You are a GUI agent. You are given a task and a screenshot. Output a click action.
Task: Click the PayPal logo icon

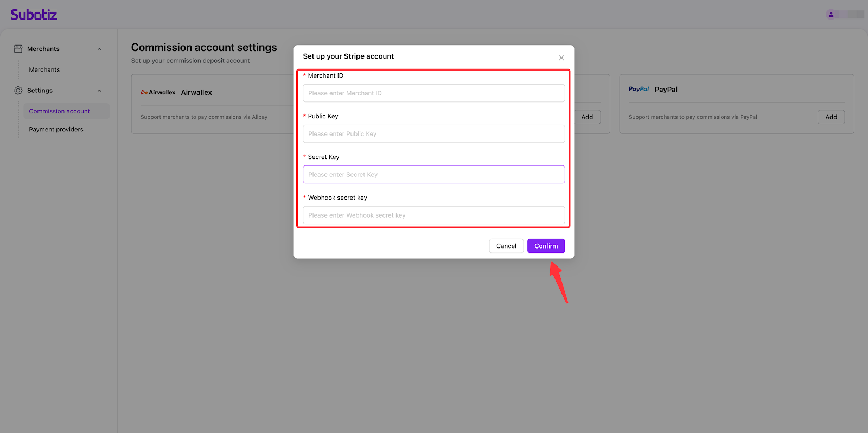[x=639, y=90]
